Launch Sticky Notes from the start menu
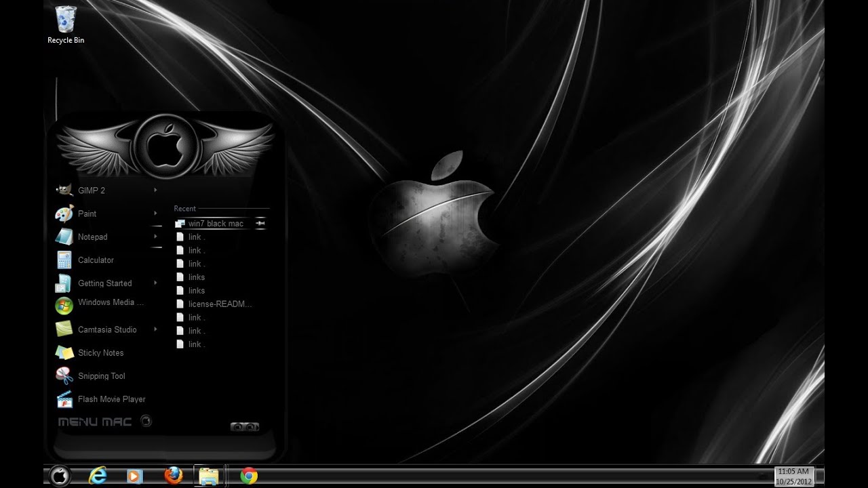 100,353
